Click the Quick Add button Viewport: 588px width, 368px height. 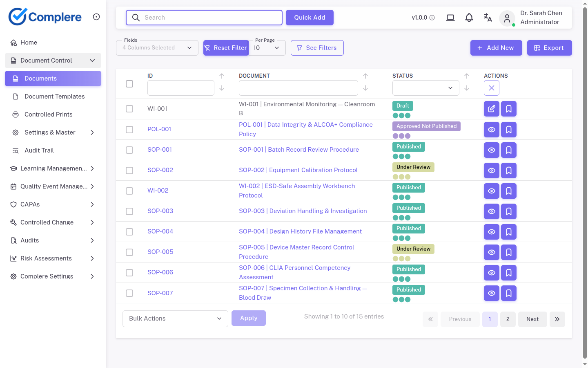310,18
